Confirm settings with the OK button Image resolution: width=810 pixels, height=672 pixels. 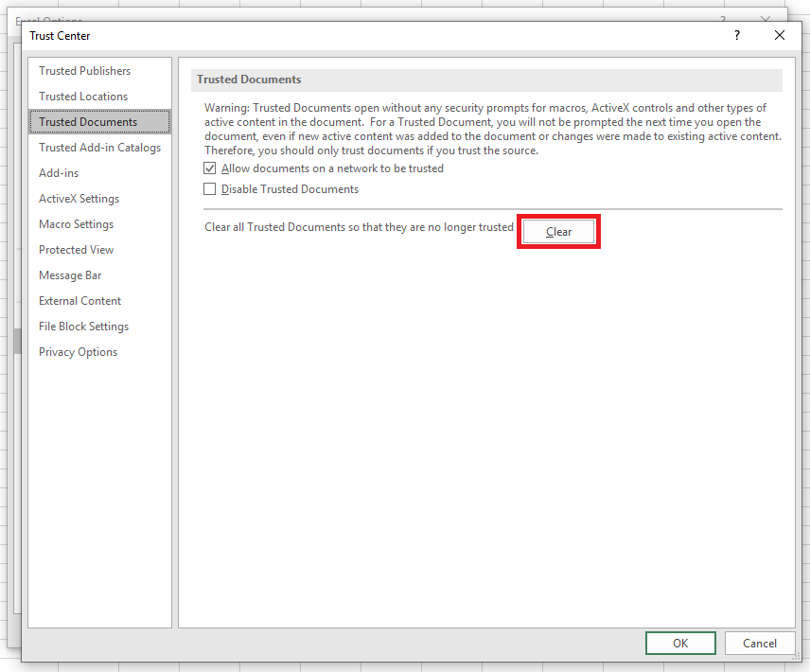coord(680,643)
